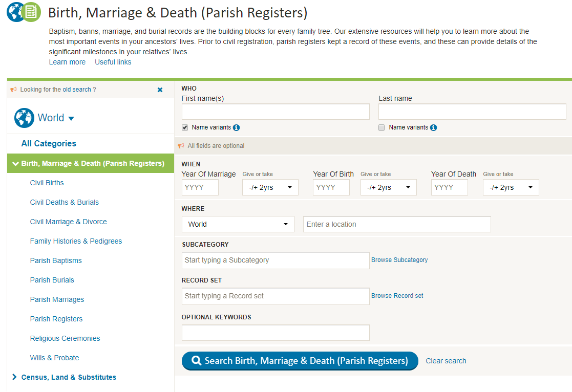Viewport: 572px width, 392px height.
Task: Click the Clear search link
Action: click(x=446, y=361)
